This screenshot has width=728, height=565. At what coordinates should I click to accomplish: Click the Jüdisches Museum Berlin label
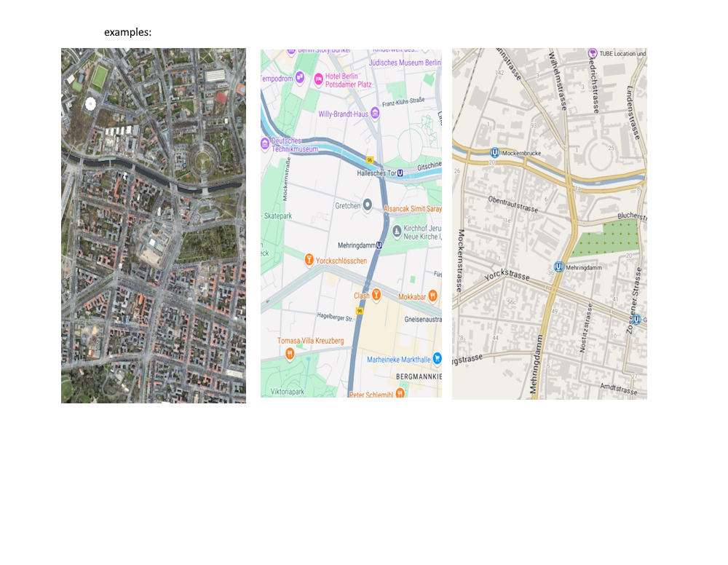(405, 63)
